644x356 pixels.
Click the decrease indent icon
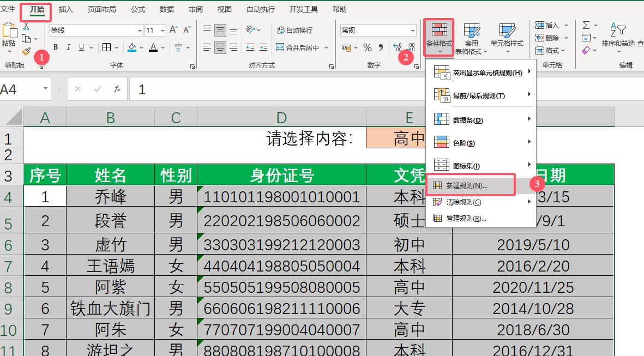pyautogui.click(x=250, y=47)
